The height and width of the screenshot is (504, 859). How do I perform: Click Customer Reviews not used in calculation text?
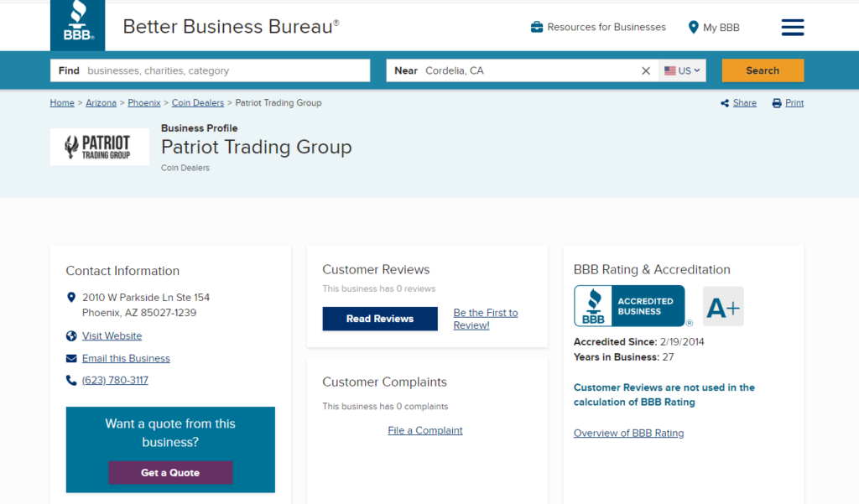click(664, 394)
